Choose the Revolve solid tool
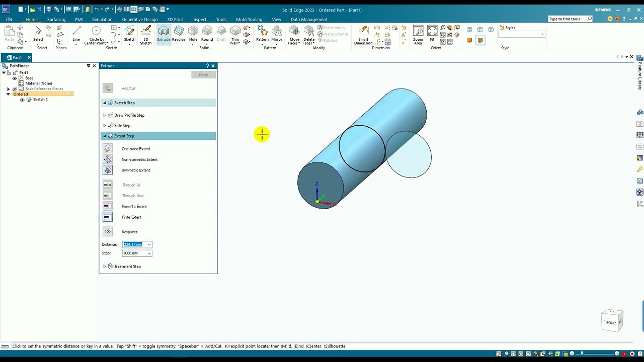This screenshot has width=644, height=362. click(179, 34)
